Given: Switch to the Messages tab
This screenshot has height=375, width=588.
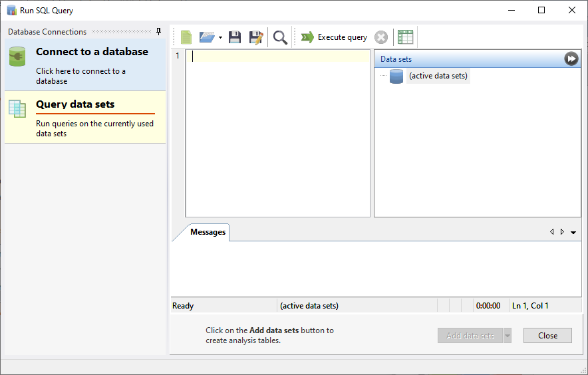Looking at the screenshot, I should pyautogui.click(x=208, y=232).
